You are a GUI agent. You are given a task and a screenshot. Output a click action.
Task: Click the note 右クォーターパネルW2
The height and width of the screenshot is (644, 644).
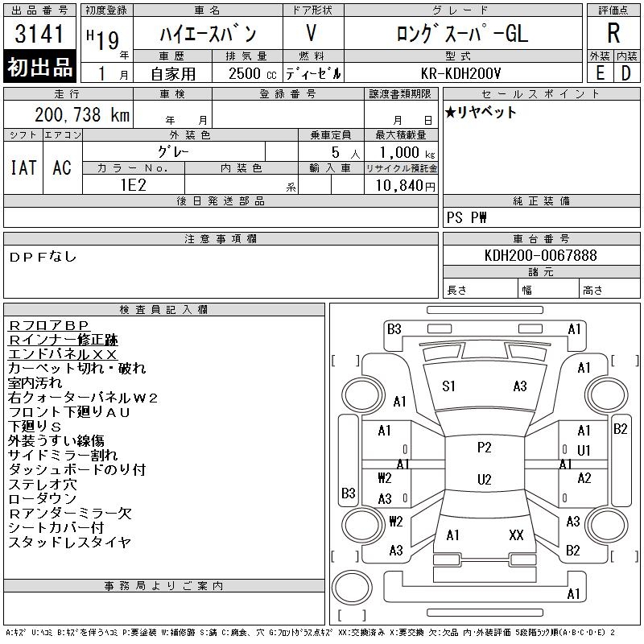pos(83,397)
